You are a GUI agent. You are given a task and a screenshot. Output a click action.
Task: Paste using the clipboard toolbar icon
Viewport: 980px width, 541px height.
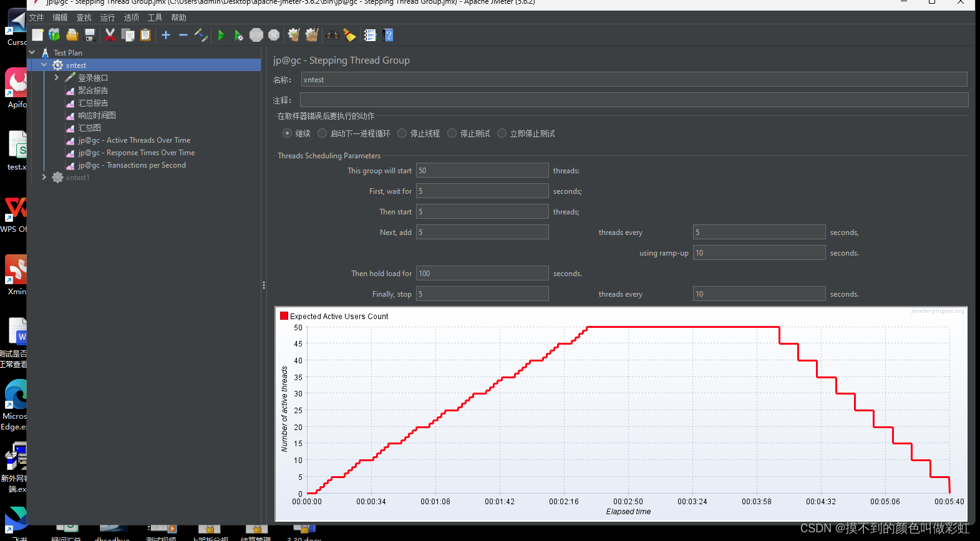(145, 35)
